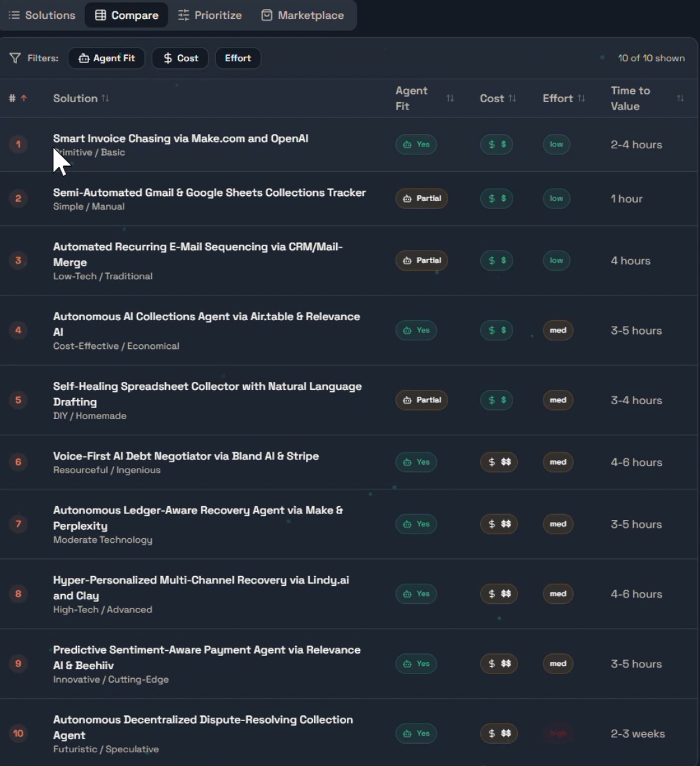Go to the Prioritize tab
The image size is (700, 766).
tap(210, 15)
